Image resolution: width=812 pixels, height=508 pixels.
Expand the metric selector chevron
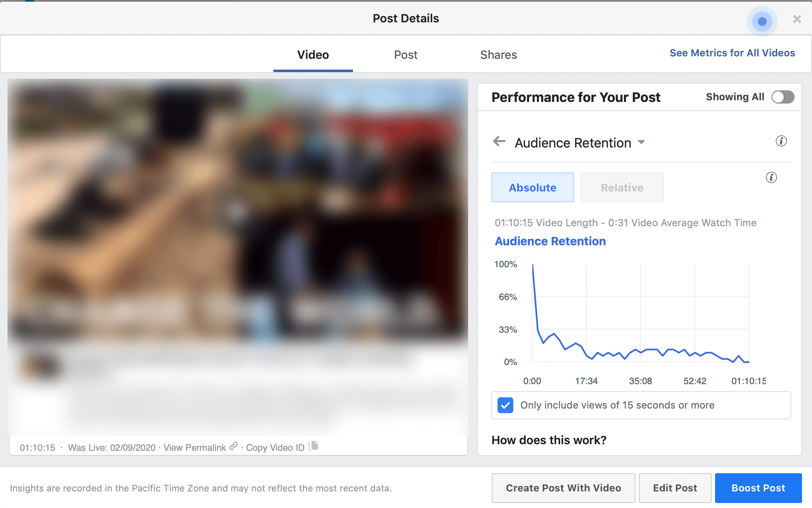[641, 143]
